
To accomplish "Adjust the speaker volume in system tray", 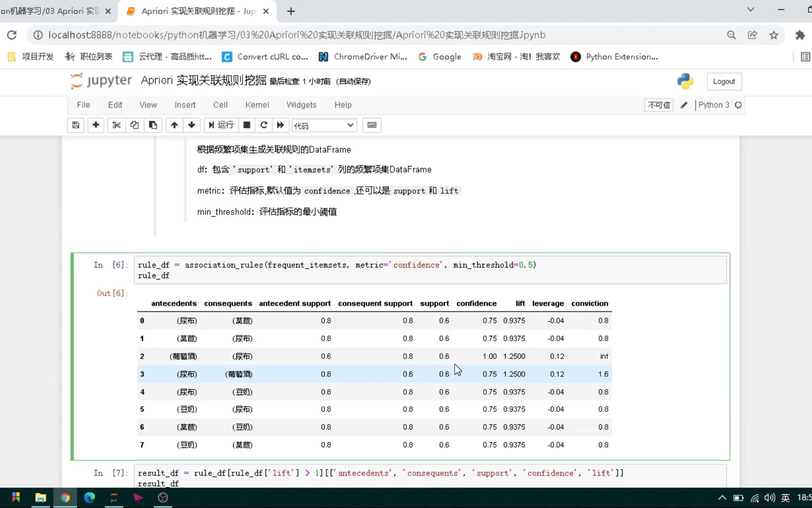I will [x=769, y=498].
